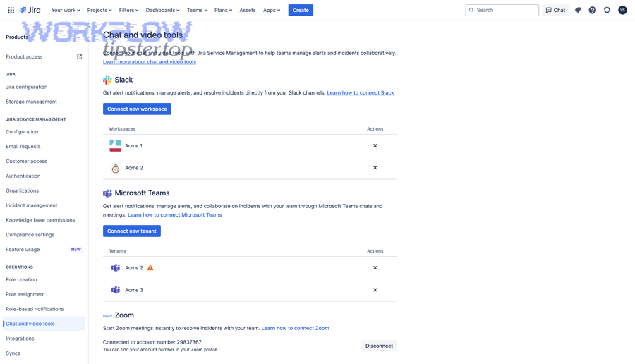Click the Create button
Image resolution: width=635 pixels, height=364 pixels.
[x=301, y=10]
